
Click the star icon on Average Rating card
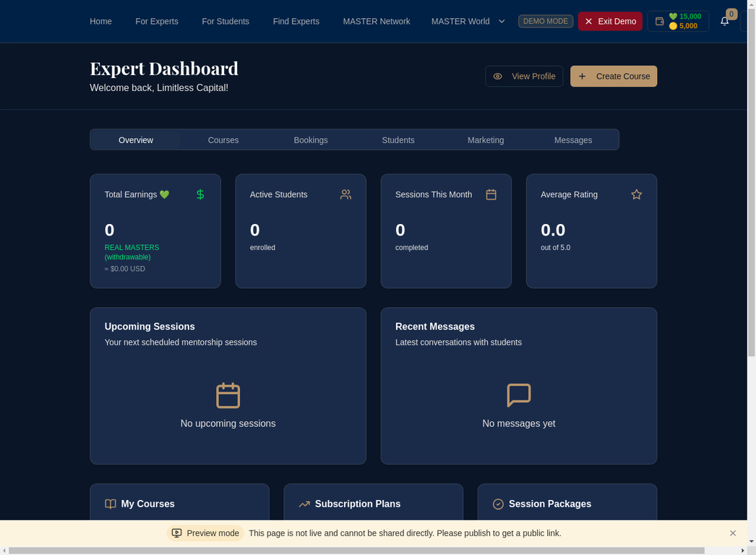[636, 194]
